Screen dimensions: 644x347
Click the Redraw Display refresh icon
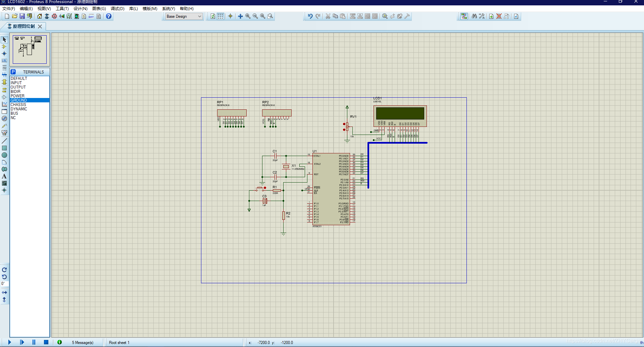click(x=213, y=16)
